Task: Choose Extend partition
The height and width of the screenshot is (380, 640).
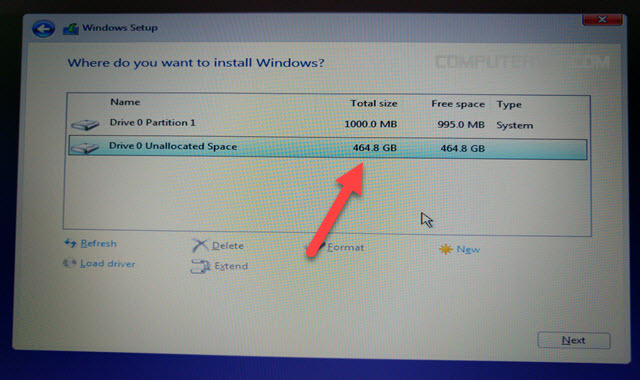Action: (231, 266)
